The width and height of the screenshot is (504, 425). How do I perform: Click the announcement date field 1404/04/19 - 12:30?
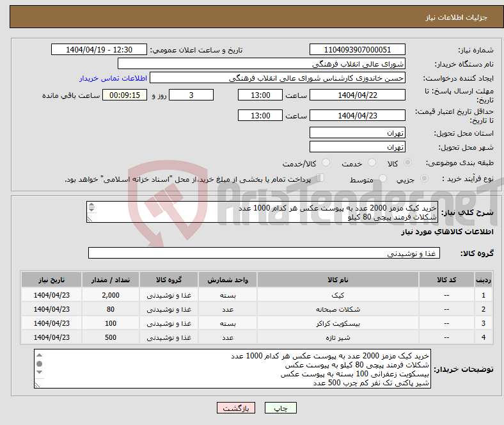pyautogui.click(x=99, y=49)
